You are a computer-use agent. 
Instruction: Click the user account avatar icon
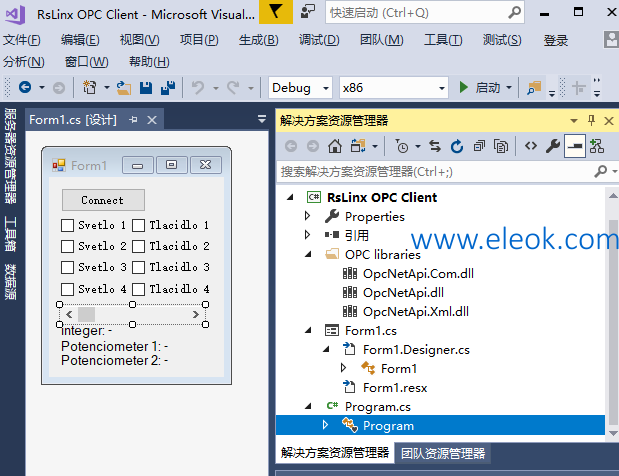(x=611, y=39)
